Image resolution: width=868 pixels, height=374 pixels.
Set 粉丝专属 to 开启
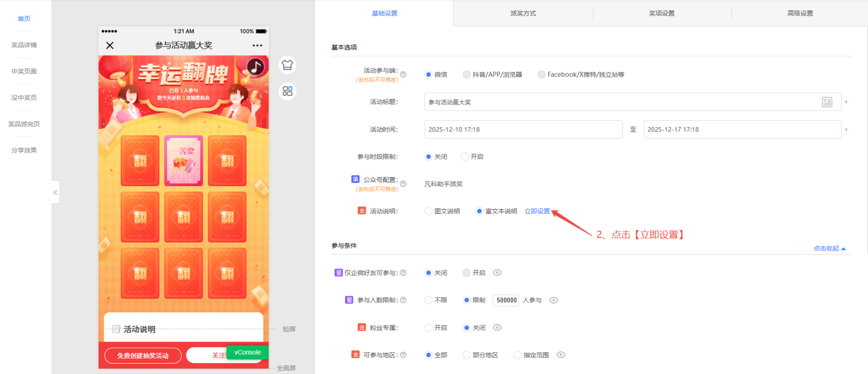(428, 328)
